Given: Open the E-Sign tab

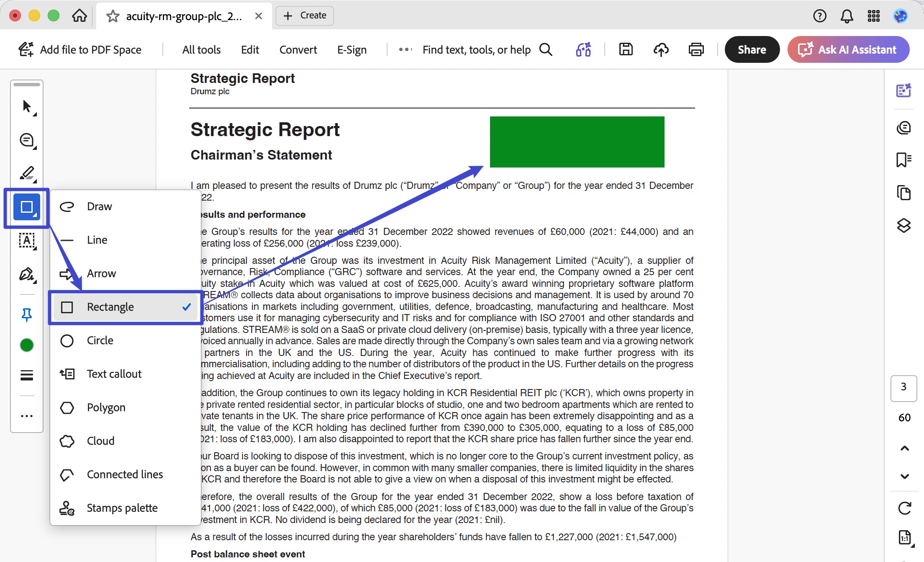Looking at the screenshot, I should click(352, 49).
